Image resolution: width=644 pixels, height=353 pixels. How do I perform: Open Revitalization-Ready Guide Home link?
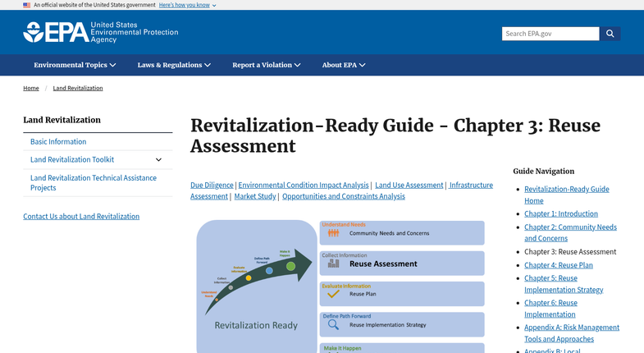pos(567,195)
